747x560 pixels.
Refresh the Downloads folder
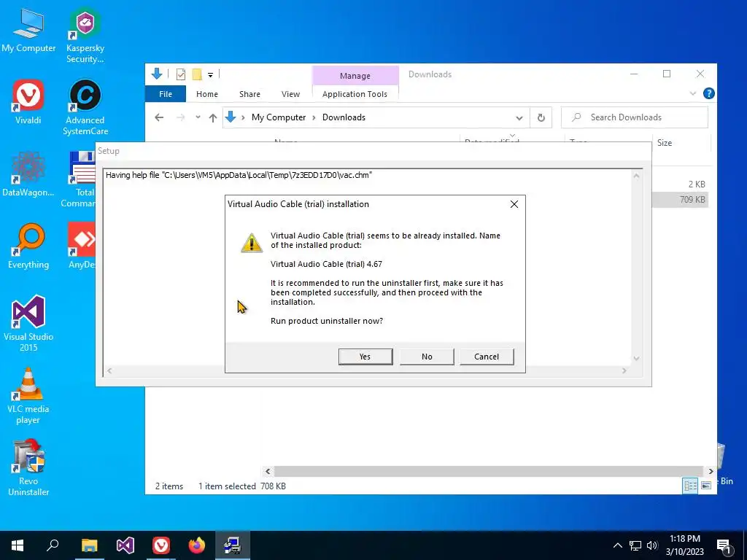[x=541, y=117]
